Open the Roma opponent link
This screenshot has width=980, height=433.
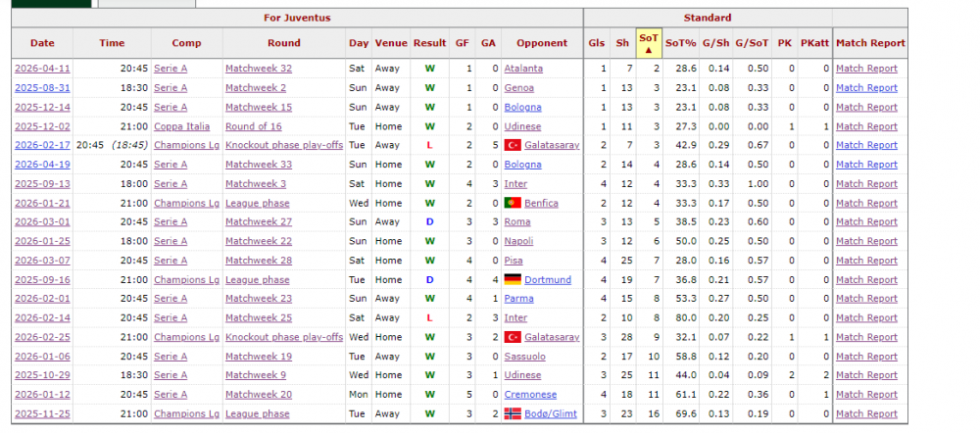pos(517,221)
